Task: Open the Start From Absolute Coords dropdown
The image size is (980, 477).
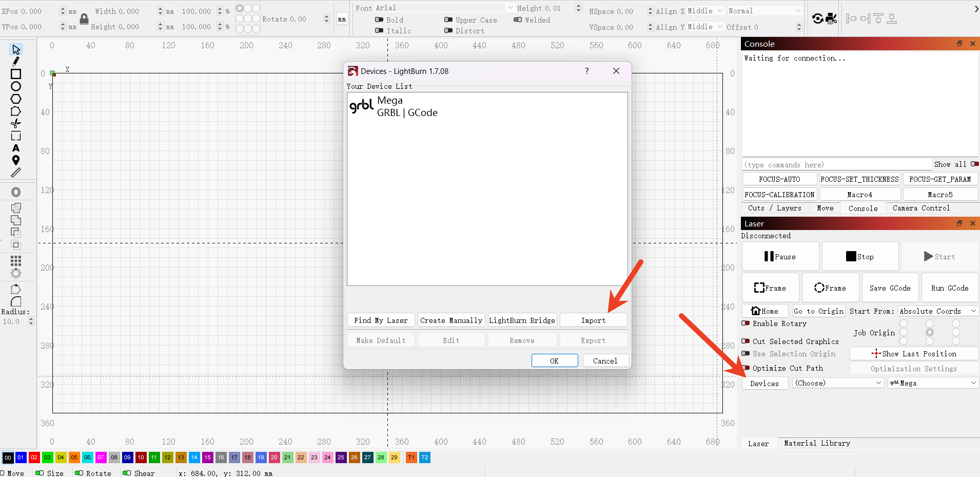Action: point(938,311)
